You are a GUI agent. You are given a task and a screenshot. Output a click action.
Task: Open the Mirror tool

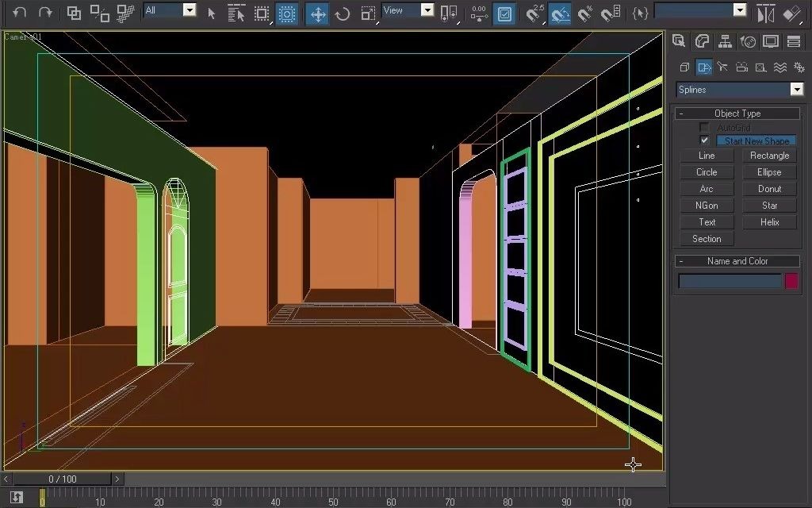click(x=766, y=13)
